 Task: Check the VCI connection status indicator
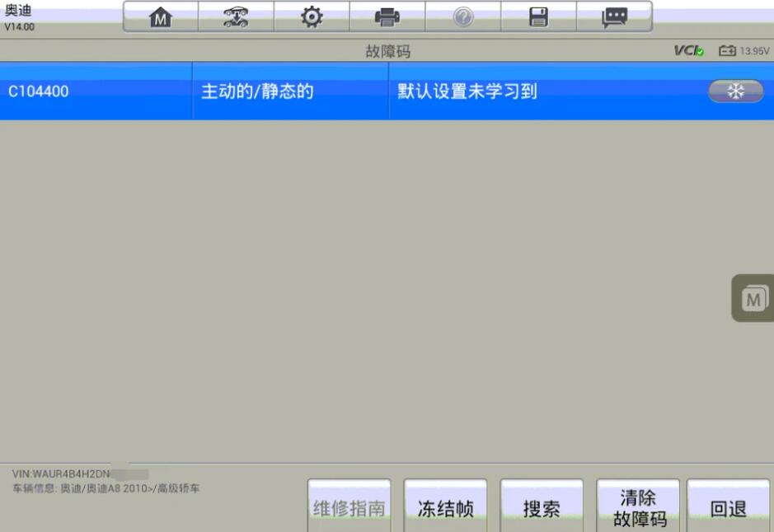point(688,51)
